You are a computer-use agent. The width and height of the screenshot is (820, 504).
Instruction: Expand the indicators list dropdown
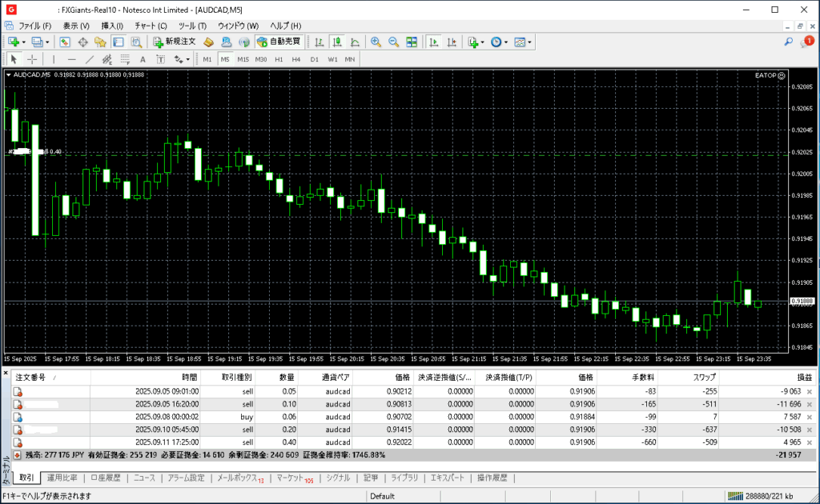[x=483, y=42]
